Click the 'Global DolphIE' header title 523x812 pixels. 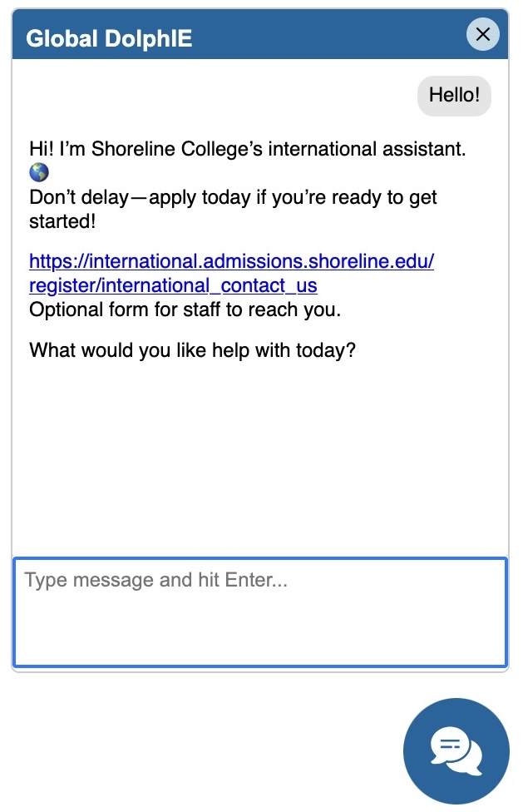point(109,38)
